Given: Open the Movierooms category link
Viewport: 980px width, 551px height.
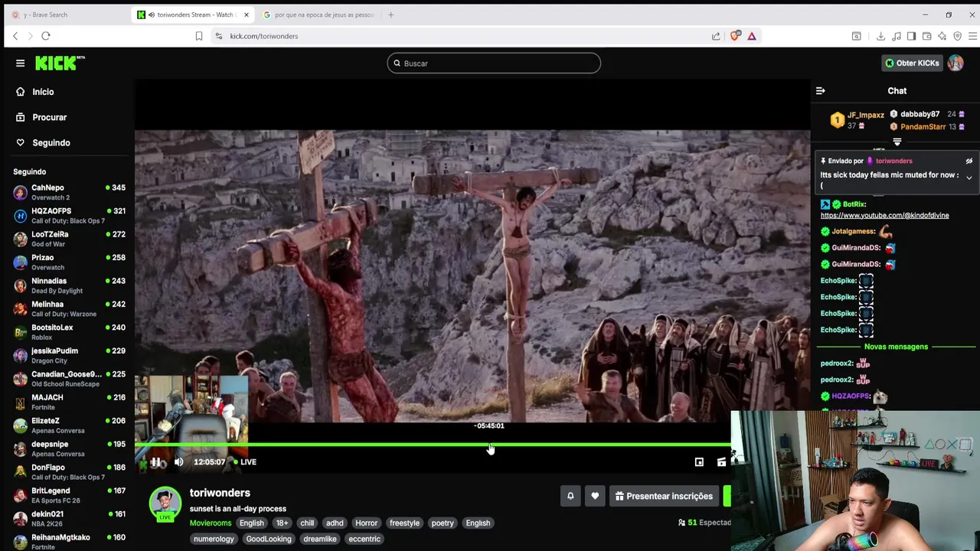Looking at the screenshot, I should coord(211,523).
